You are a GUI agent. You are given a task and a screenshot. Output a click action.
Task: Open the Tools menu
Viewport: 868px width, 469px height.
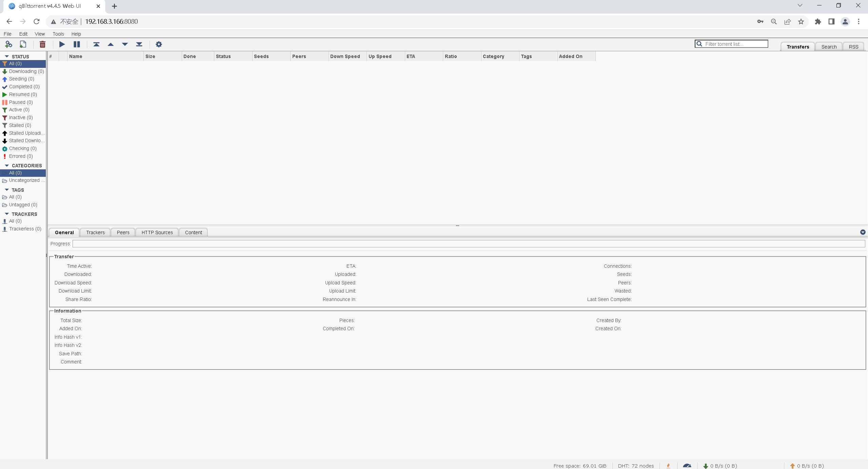58,34
